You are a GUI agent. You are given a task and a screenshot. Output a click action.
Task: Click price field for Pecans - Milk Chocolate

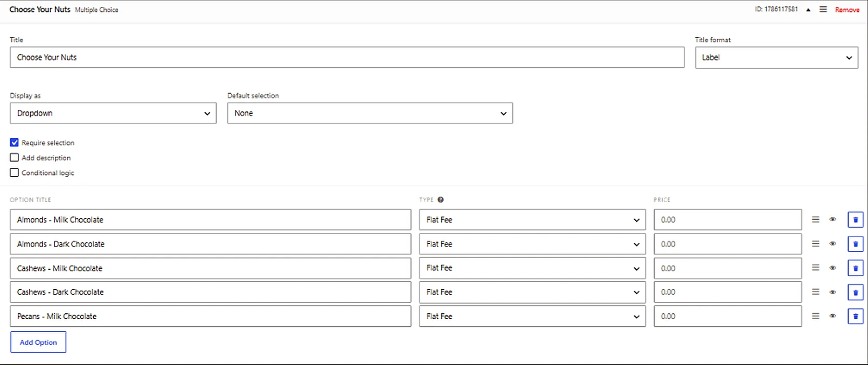pyautogui.click(x=727, y=316)
